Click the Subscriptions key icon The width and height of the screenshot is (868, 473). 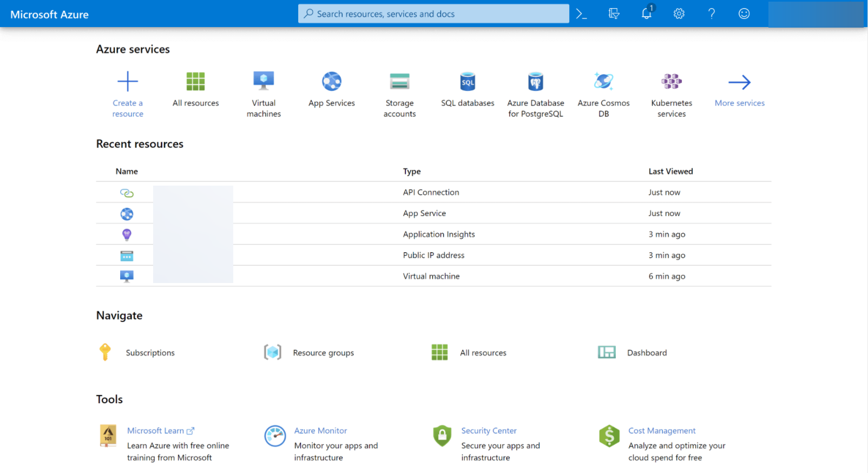coord(106,352)
